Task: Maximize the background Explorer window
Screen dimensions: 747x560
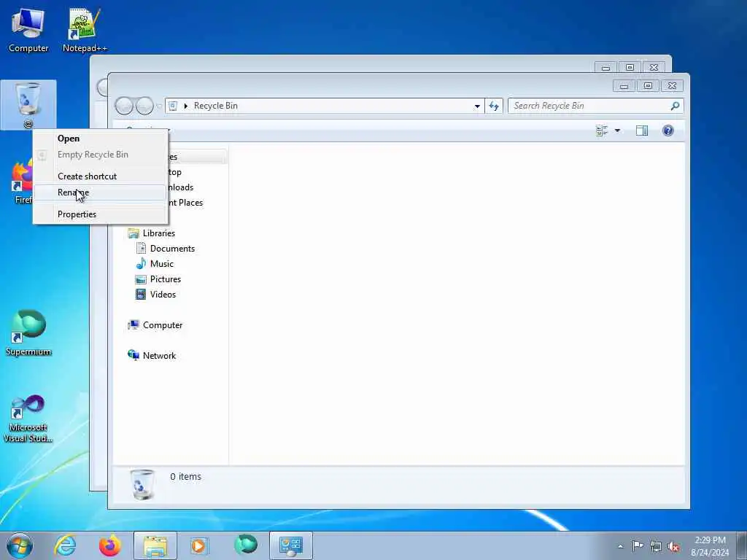Action: pos(630,68)
